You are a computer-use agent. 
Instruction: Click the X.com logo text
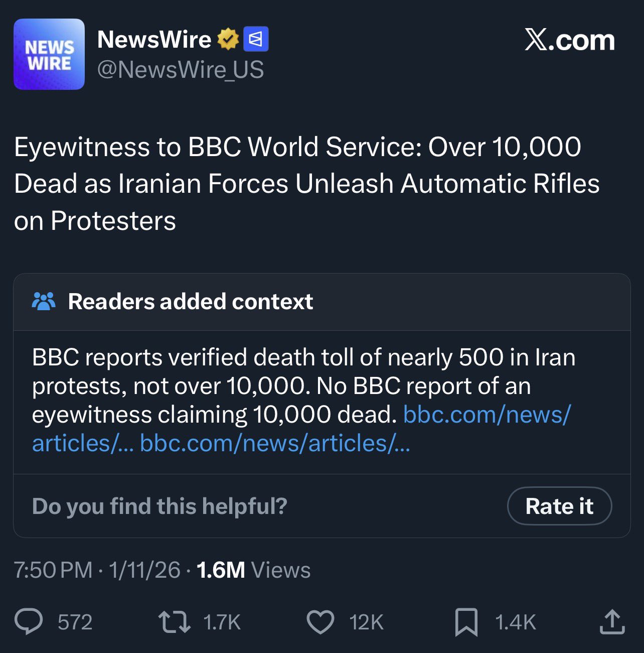(569, 40)
